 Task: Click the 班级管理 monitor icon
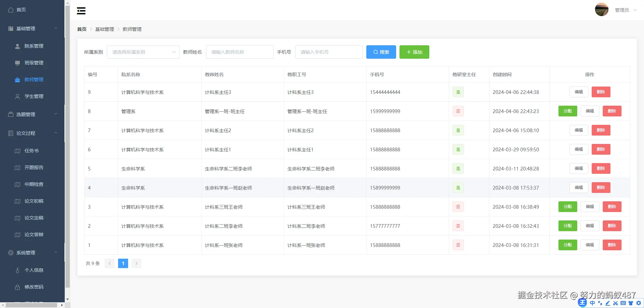[x=17, y=63]
